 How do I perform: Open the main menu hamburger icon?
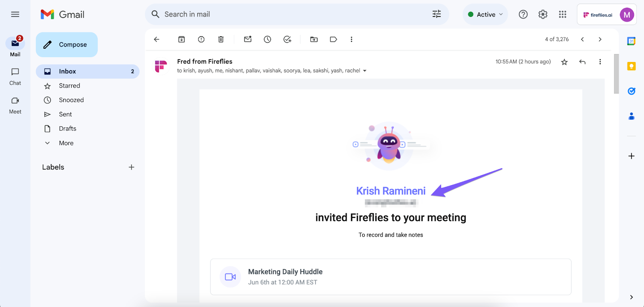pos(15,14)
